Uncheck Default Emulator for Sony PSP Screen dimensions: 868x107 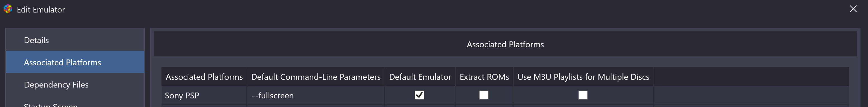tap(419, 95)
